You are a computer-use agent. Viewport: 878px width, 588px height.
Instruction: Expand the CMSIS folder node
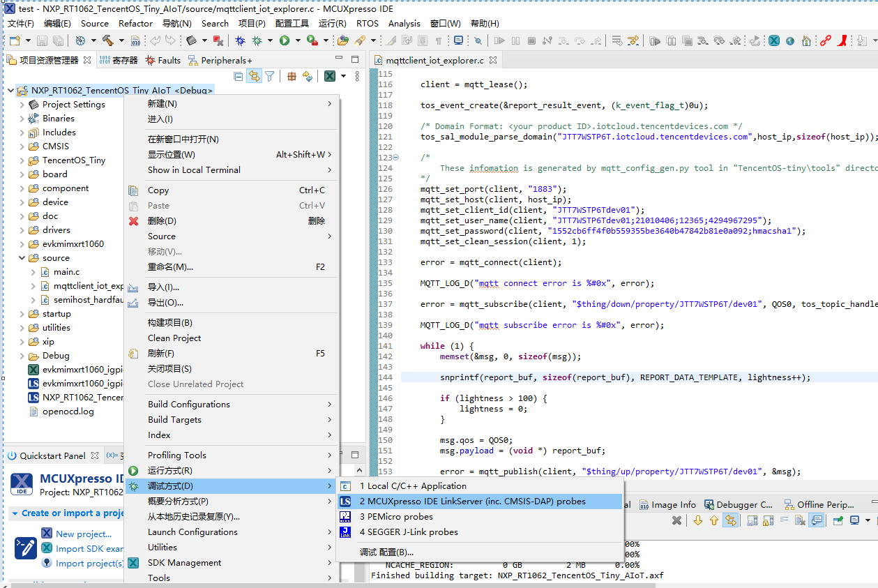(x=22, y=146)
